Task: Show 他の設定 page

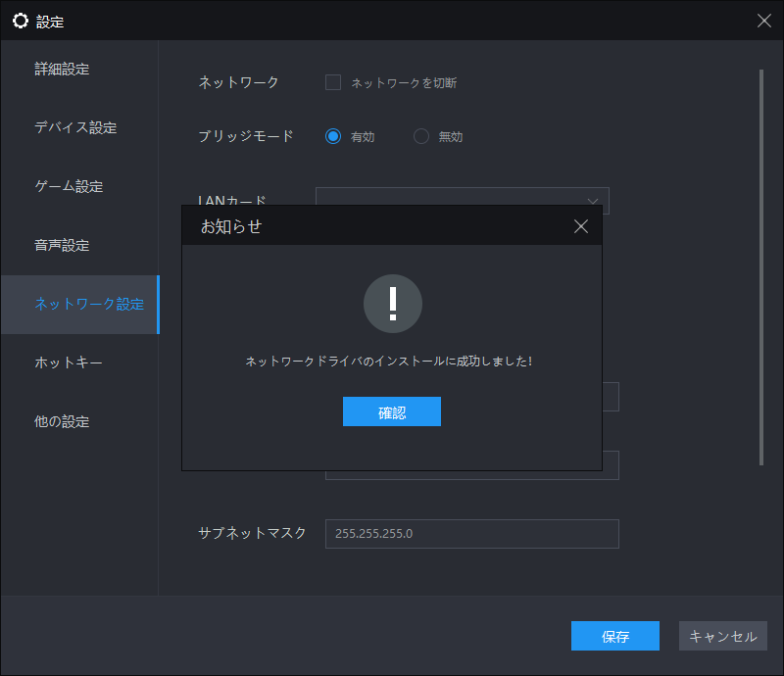Action: (62, 422)
